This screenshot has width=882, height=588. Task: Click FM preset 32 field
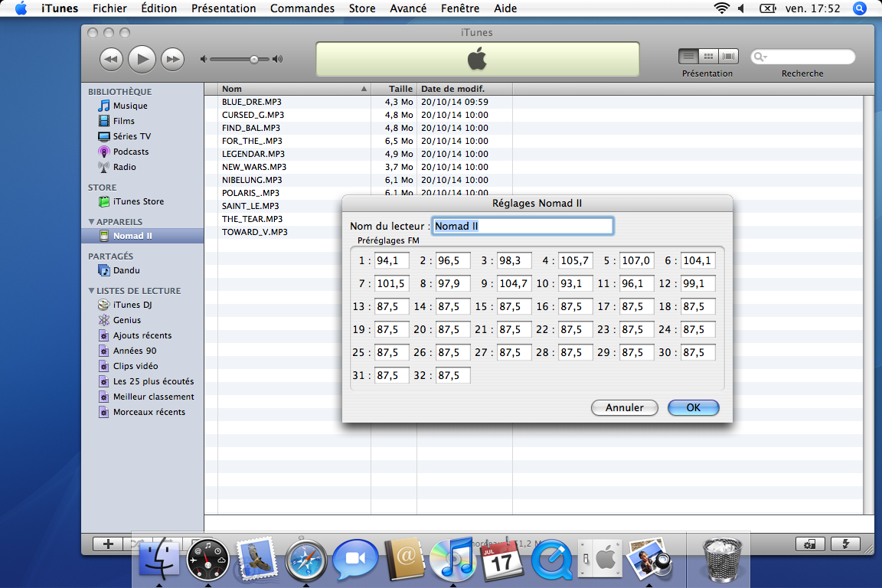coord(452,375)
